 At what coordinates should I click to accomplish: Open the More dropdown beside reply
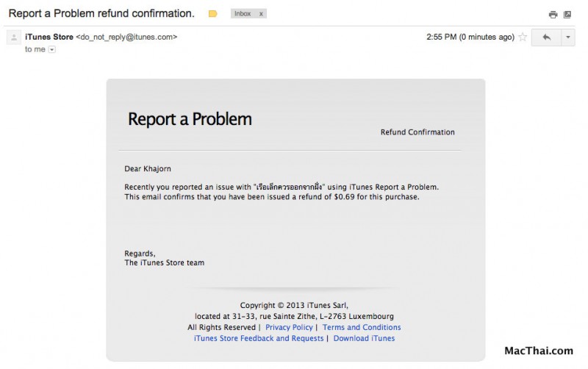568,37
